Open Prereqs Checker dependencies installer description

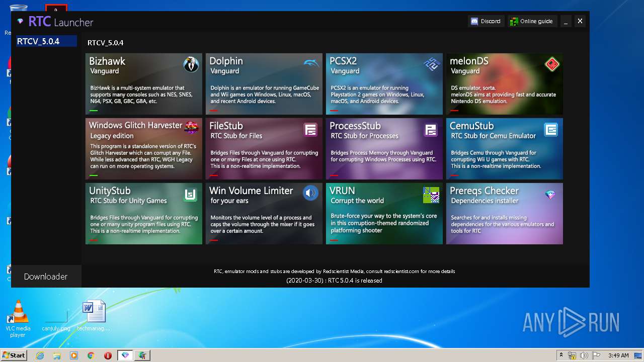pos(502,224)
